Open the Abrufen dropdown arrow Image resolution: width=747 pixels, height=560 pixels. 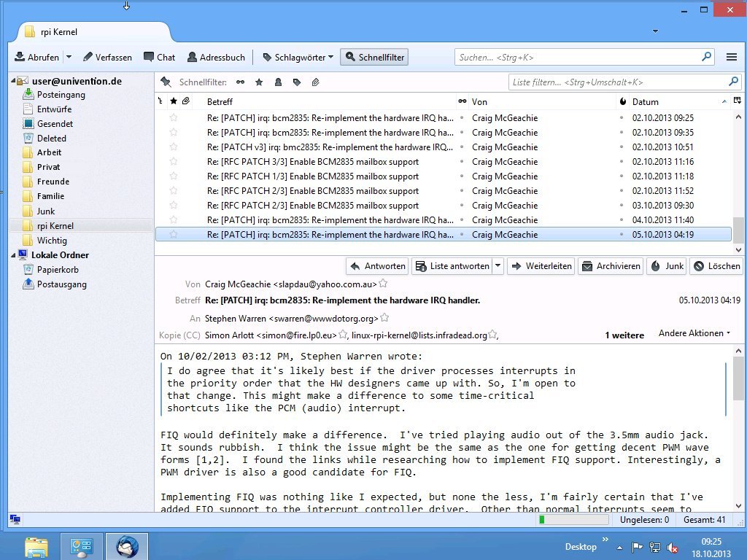(69, 57)
